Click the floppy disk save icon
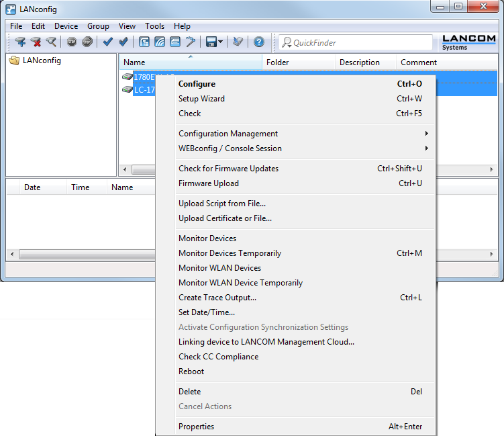Image resolution: width=504 pixels, height=436 pixels. pos(211,42)
